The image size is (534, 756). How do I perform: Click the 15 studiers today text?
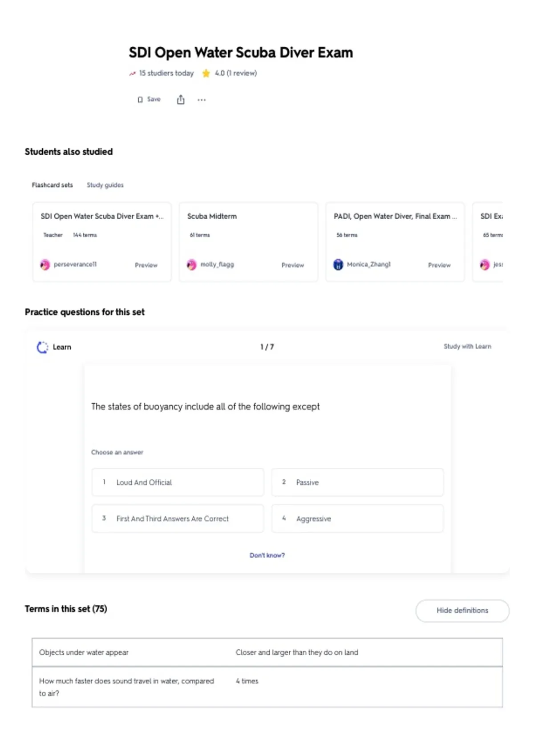[166, 73]
